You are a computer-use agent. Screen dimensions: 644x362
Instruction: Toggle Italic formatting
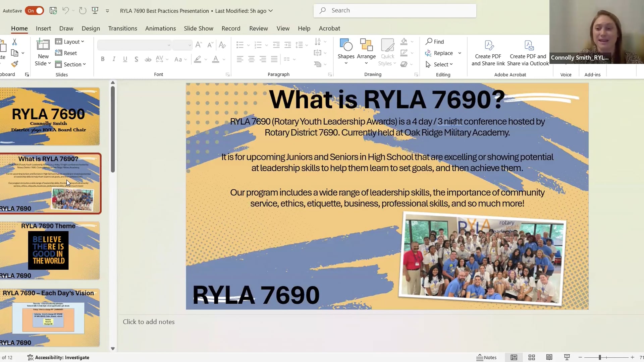click(114, 59)
